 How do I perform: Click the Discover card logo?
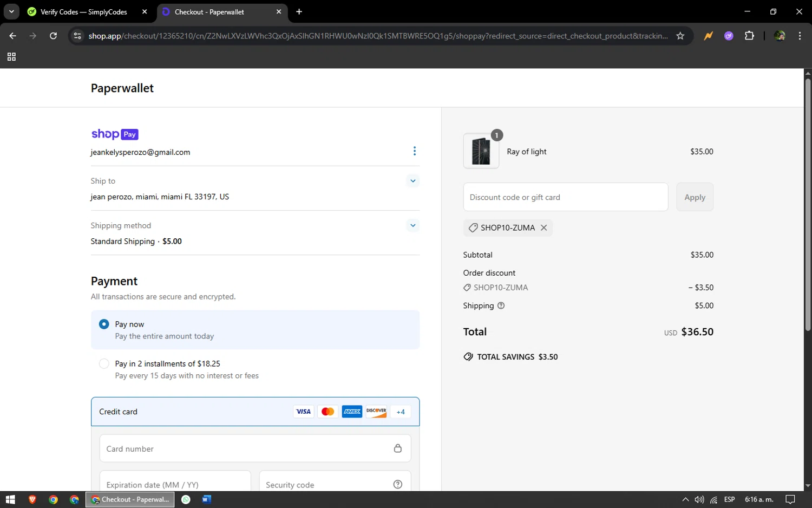pyautogui.click(x=376, y=412)
